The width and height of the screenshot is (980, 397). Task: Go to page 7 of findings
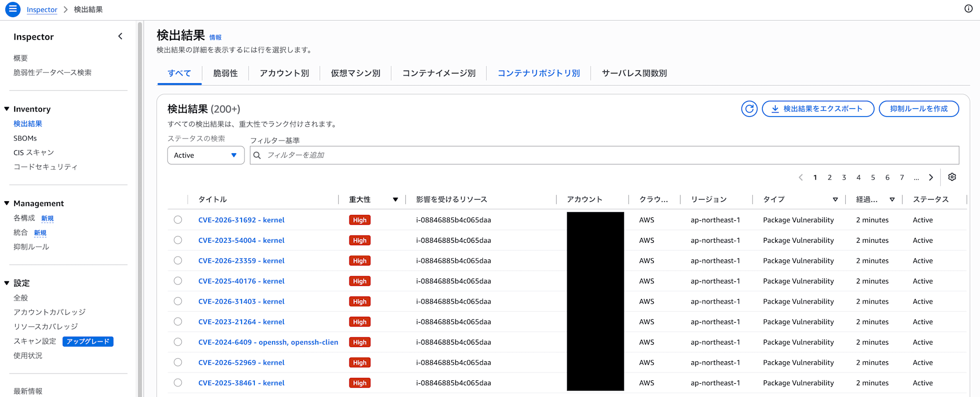[x=902, y=178]
